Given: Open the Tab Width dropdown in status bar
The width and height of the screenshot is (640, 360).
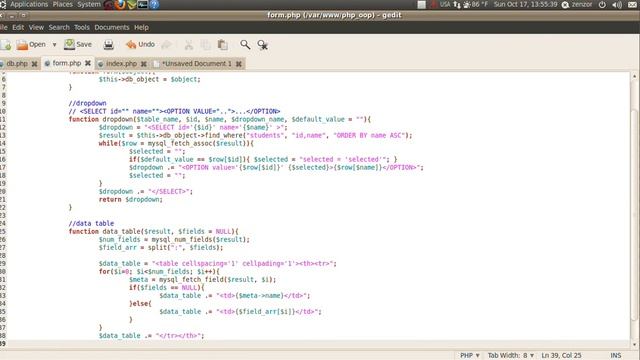Looking at the screenshot, I should click(x=511, y=356).
